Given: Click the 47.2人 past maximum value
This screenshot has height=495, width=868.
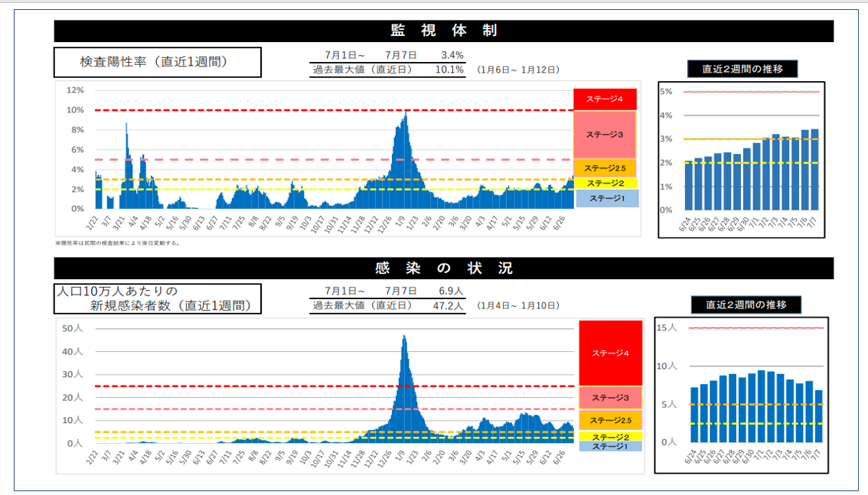Looking at the screenshot, I should (449, 305).
